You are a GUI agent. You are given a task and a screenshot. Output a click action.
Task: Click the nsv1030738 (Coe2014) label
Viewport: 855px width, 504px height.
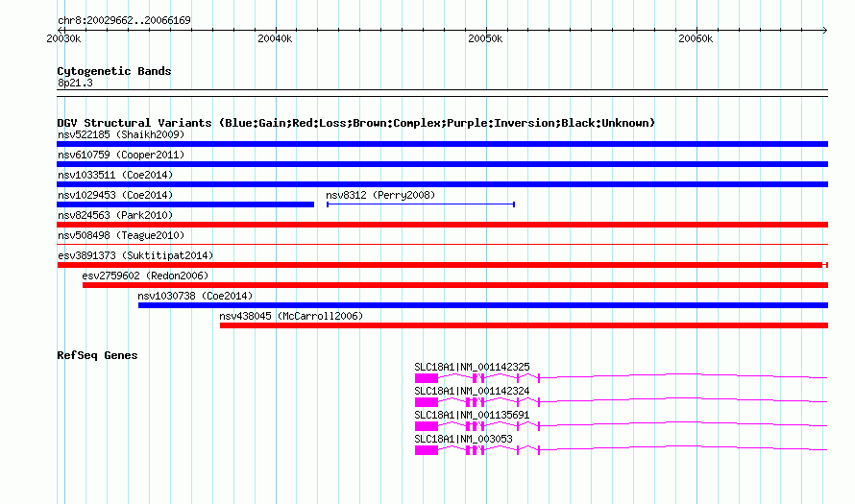[x=195, y=296]
